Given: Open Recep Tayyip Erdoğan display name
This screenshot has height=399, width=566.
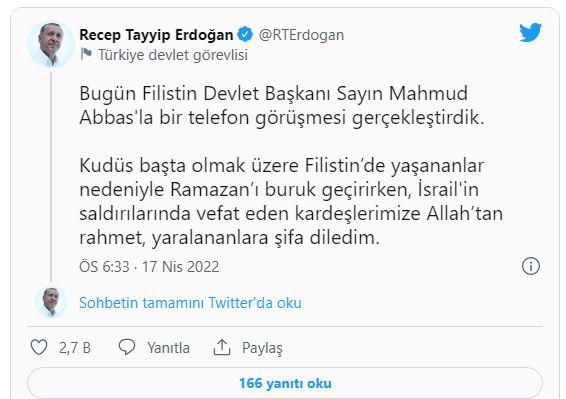Looking at the screenshot, I should 156,35.
